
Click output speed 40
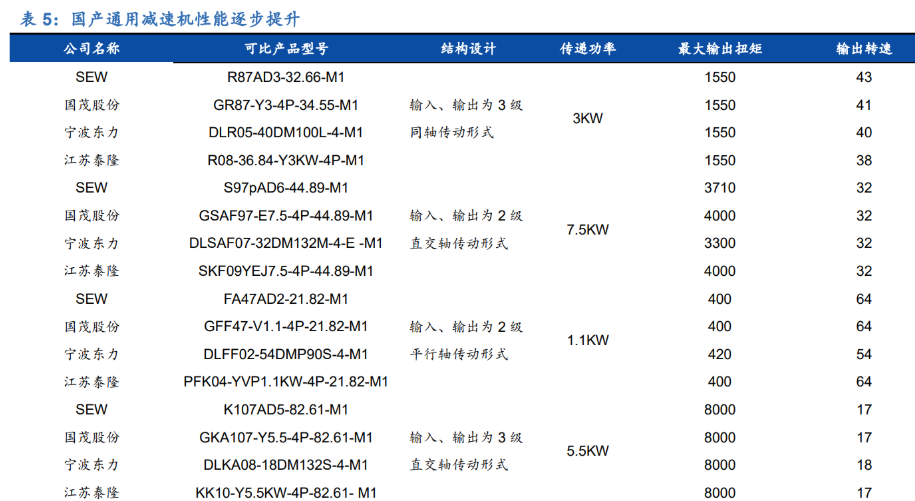[x=864, y=132]
